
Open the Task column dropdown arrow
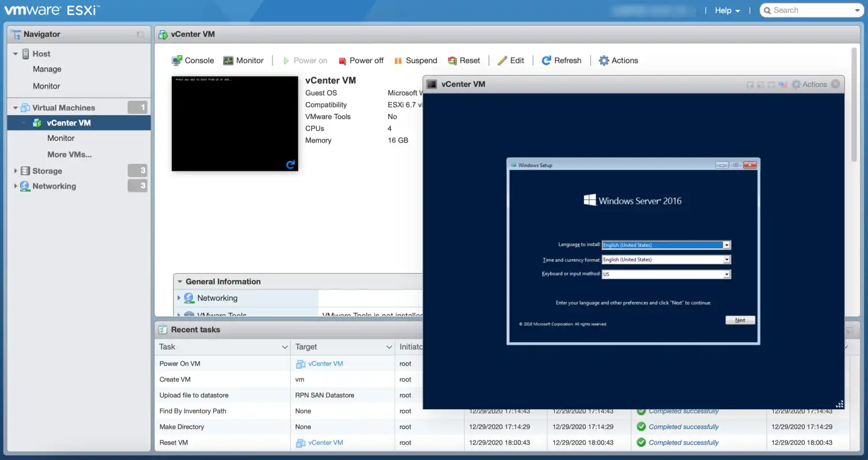(285, 347)
